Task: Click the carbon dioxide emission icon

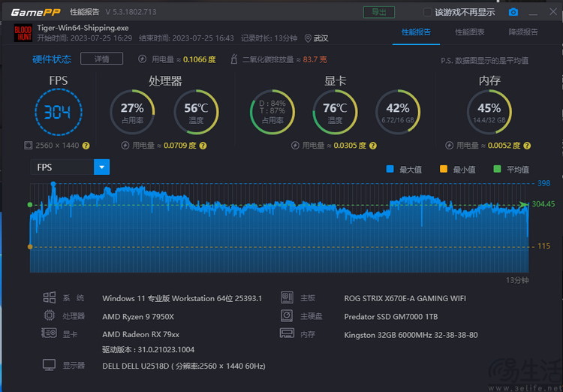Action: (x=233, y=59)
